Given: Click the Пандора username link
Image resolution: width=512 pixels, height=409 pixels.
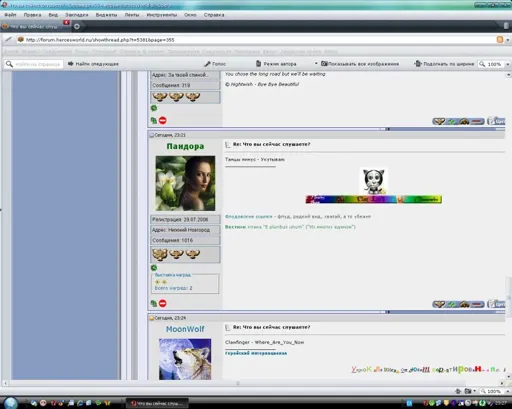Looking at the screenshot, I should click(x=185, y=146).
